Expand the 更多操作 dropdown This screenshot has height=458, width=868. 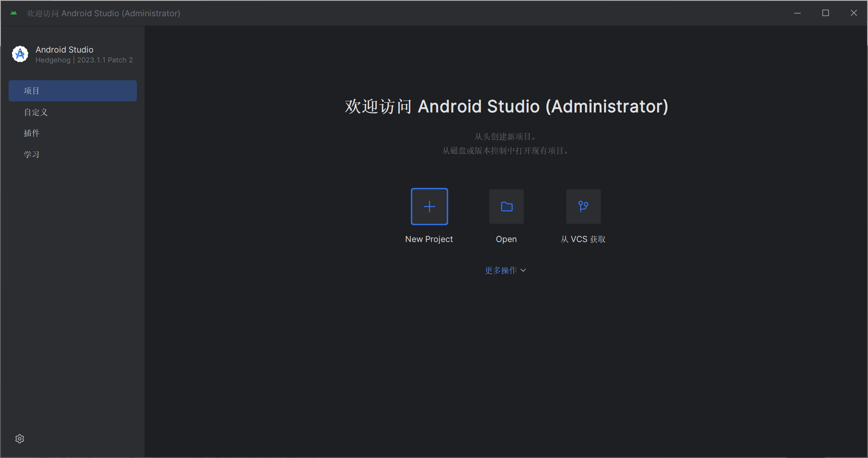[501, 270]
